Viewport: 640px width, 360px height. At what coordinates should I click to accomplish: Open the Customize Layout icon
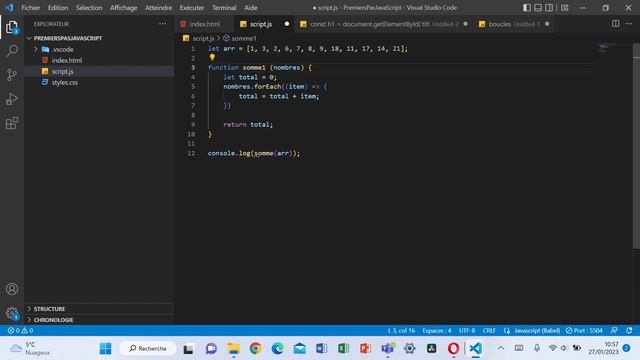[x=564, y=7]
